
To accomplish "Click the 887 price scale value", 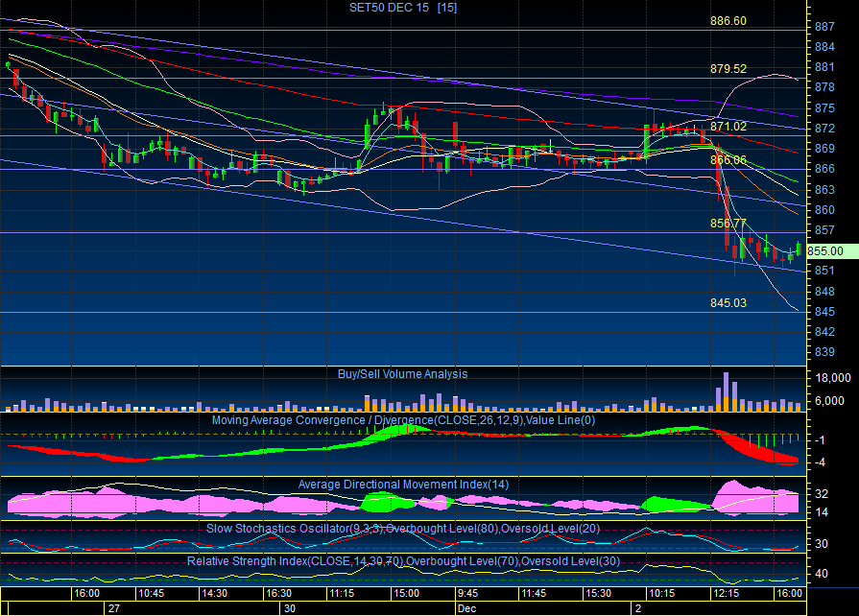I will (824, 27).
